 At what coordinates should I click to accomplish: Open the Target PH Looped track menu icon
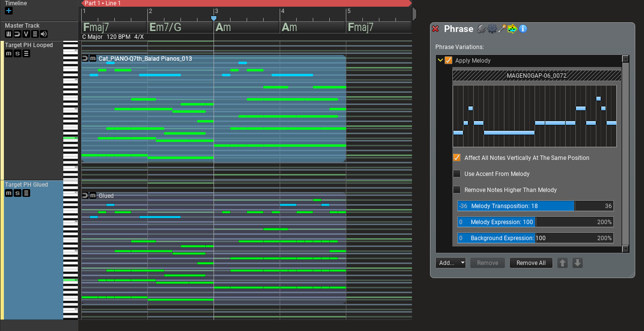(x=26, y=53)
